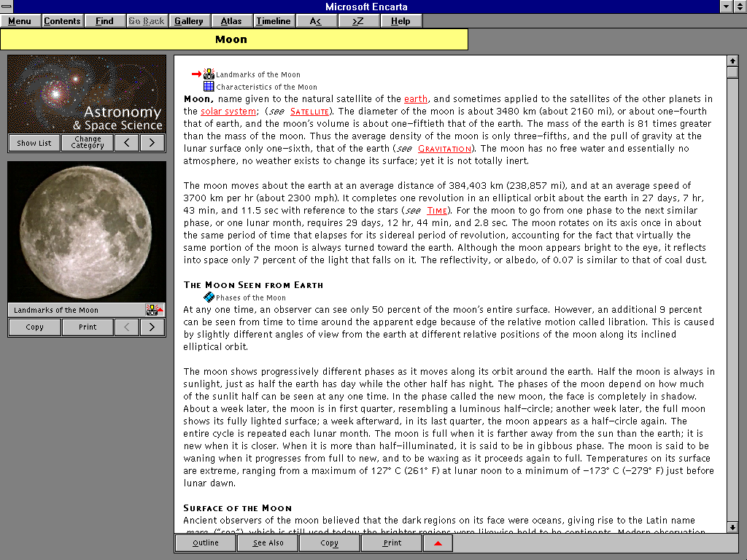Click the Show List button
This screenshot has width=747, height=560.
point(34,143)
